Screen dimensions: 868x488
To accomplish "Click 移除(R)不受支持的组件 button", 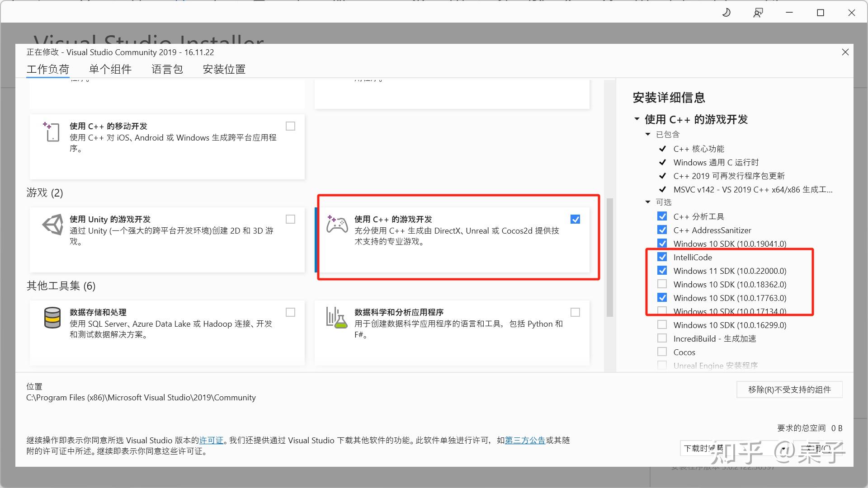I will (789, 389).
